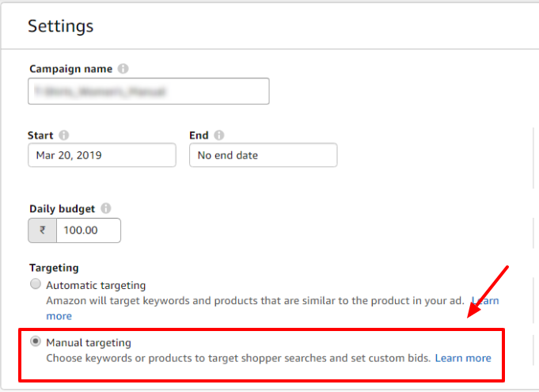
Task: Click the info icon next to End
Action: click(219, 135)
